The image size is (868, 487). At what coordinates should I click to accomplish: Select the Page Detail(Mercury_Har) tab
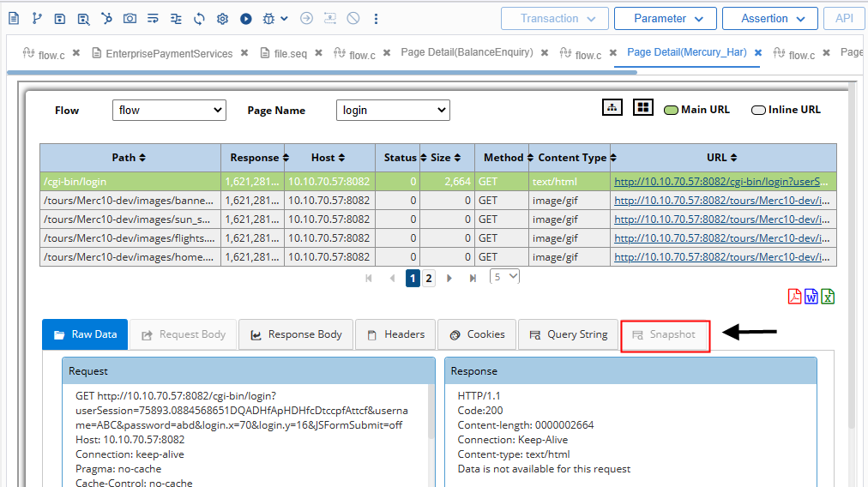click(x=686, y=52)
